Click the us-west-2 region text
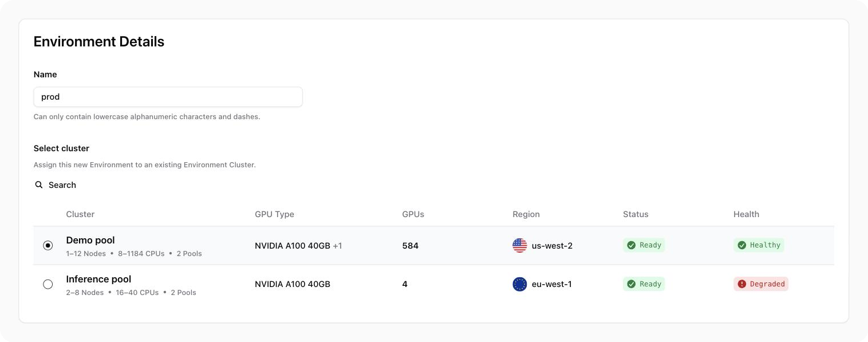Image resolution: width=868 pixels, height=342 pixels. point(552,246)
